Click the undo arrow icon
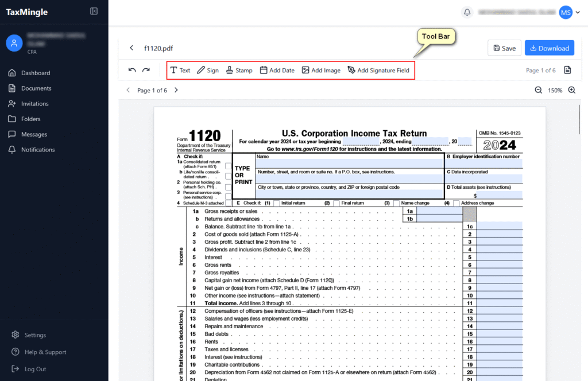 click(132, 70)
